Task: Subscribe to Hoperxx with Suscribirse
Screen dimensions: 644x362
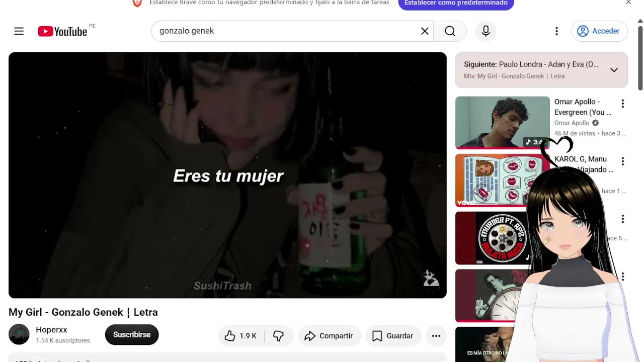Action: point(132,335)
